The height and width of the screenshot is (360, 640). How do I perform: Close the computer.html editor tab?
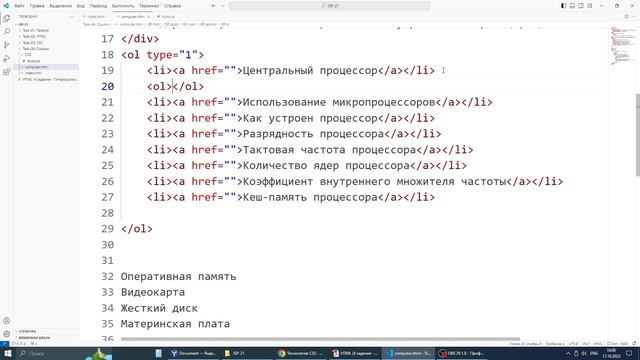149,17
